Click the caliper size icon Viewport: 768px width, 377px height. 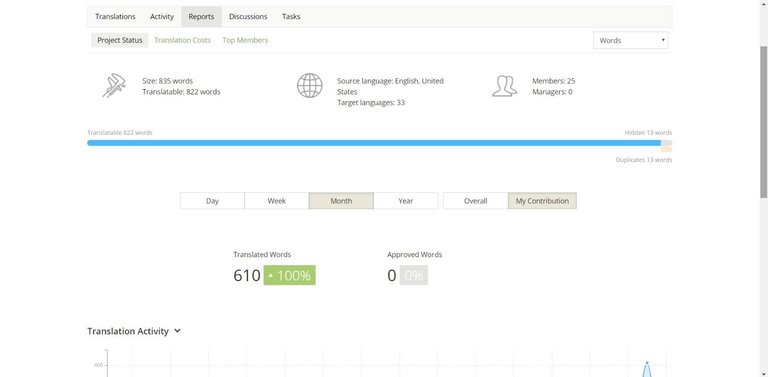coord(114,85)
